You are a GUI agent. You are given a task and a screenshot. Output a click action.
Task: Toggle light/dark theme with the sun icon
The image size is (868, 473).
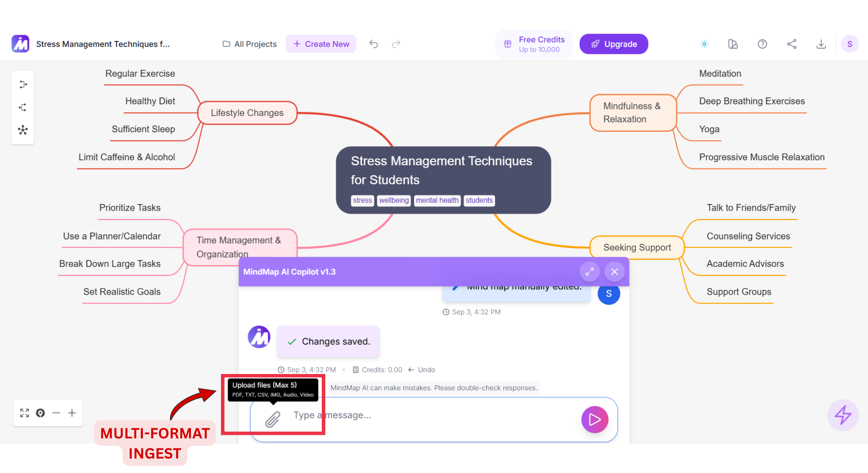pyautogui.click(x=704, y=44)
